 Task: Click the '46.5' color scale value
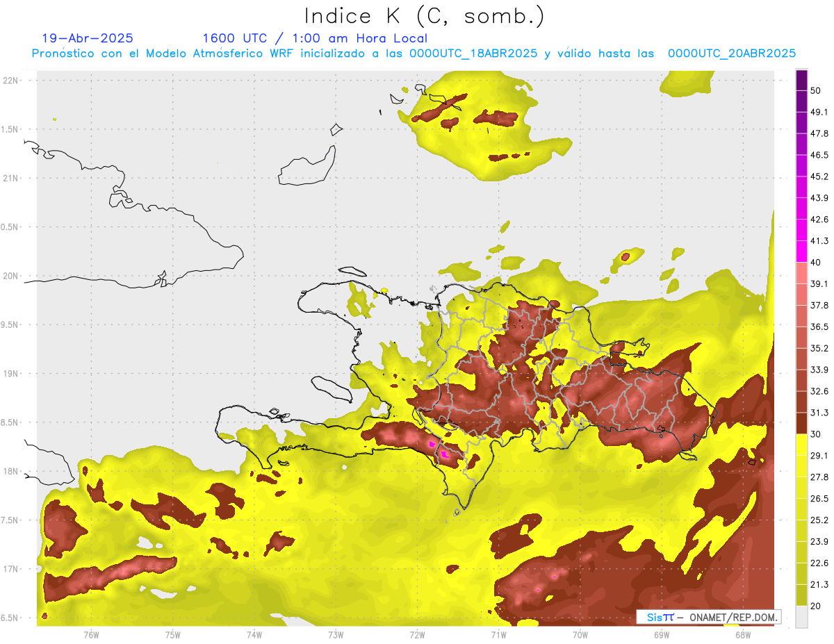(820, 155)
